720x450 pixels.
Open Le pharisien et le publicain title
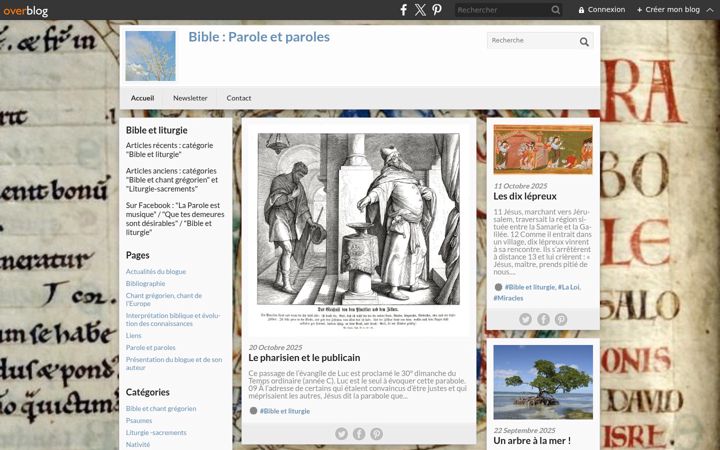(x=304, y=358)
